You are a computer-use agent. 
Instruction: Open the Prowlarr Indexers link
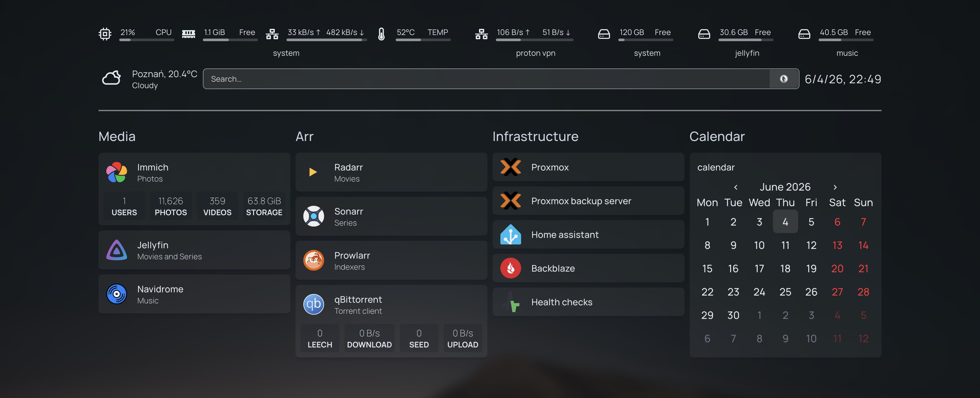391,261
